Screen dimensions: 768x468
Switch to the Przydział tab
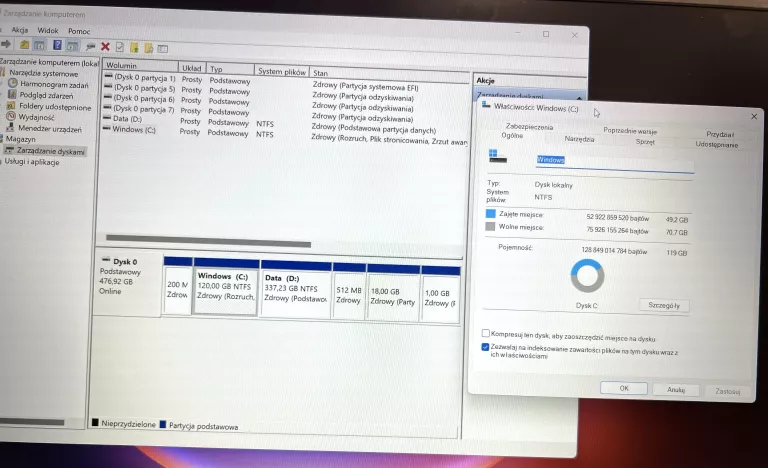click(x=720, y=134)
